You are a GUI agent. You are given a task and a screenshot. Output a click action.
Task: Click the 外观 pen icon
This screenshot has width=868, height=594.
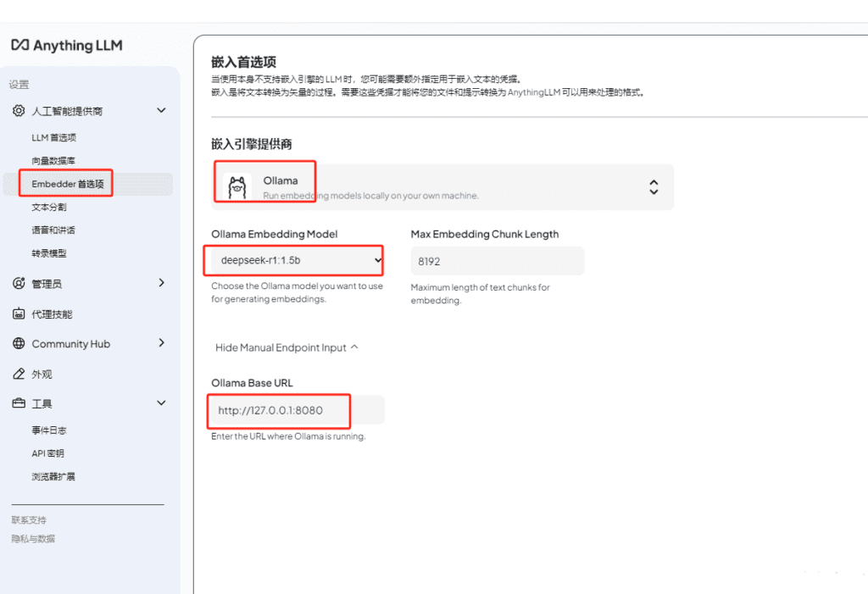tap(19, 374)
